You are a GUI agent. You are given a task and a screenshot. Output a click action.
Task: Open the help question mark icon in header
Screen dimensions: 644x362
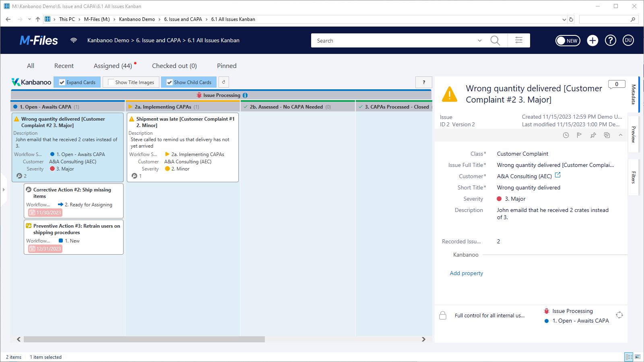[x=611, y=40]
